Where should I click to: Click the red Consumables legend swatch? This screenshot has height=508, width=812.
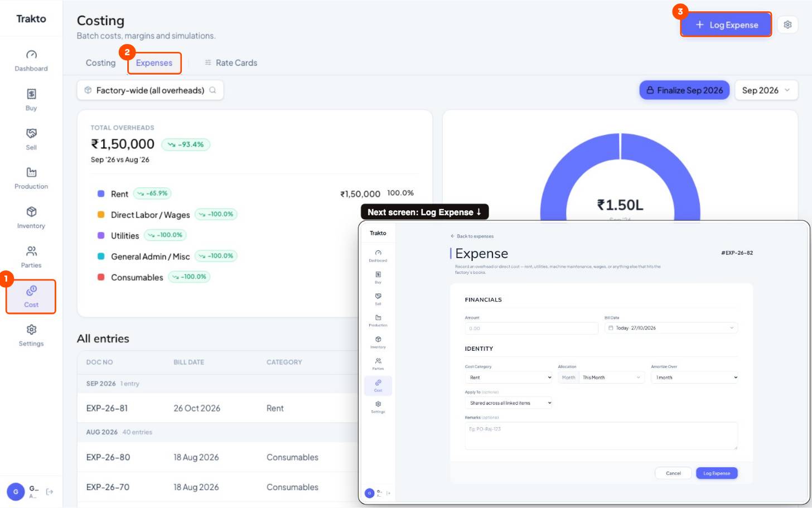click(101, 277)
